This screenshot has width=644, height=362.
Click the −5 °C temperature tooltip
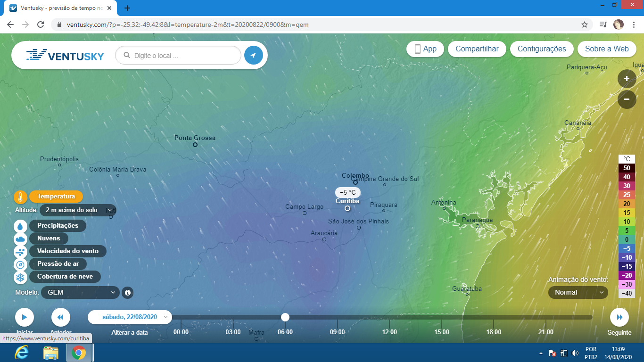point(348,192)
